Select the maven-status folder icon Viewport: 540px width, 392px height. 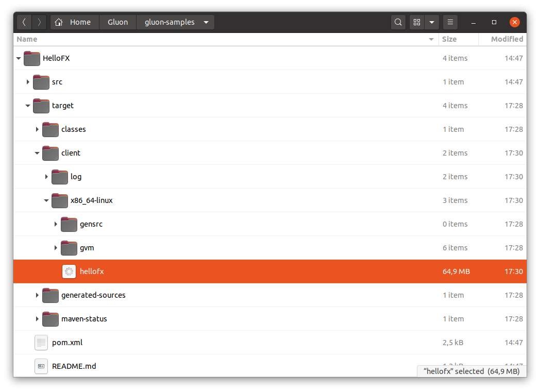pos(50,319)
